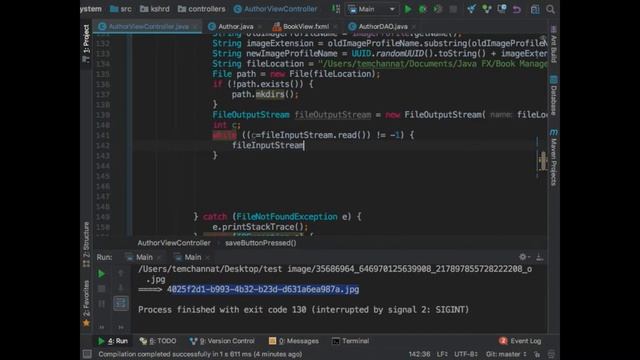Click the Run panel pause output icon

coord(101,304)
